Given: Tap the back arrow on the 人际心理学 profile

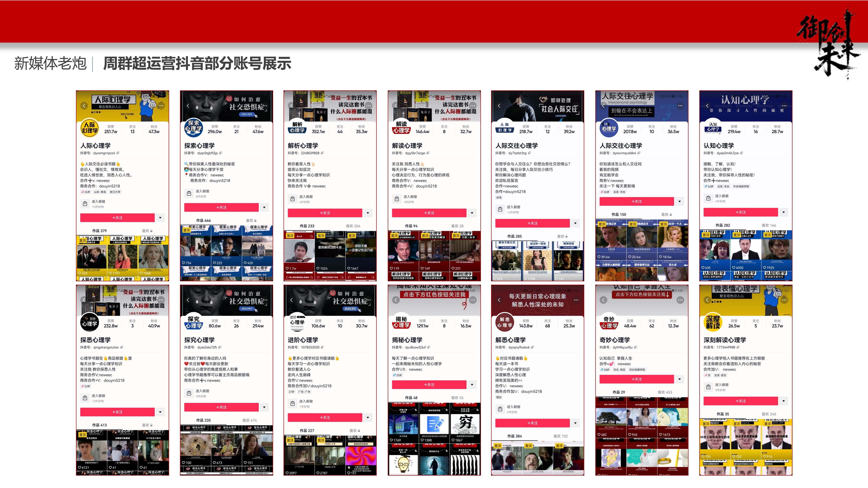Looking at the screenshot, I should pos(84,106).
